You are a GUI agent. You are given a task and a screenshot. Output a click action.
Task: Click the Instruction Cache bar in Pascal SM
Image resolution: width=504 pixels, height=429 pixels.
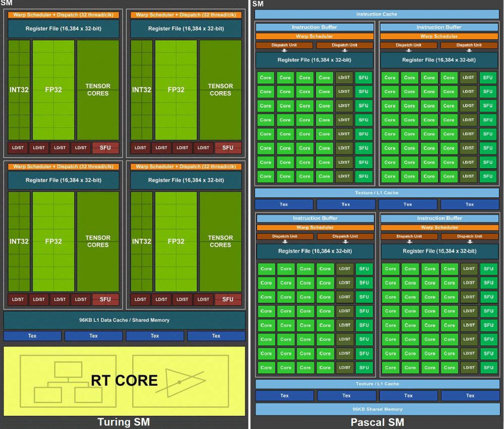pos(377,14)
